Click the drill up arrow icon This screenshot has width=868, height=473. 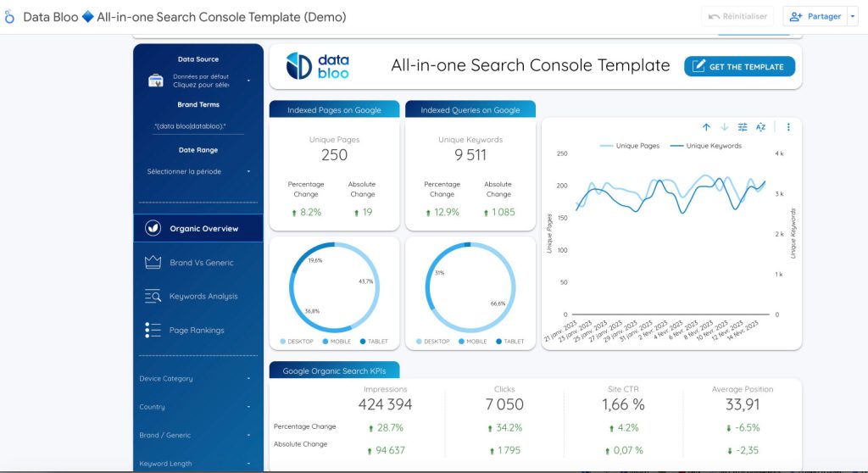click(x=706, y=127)
